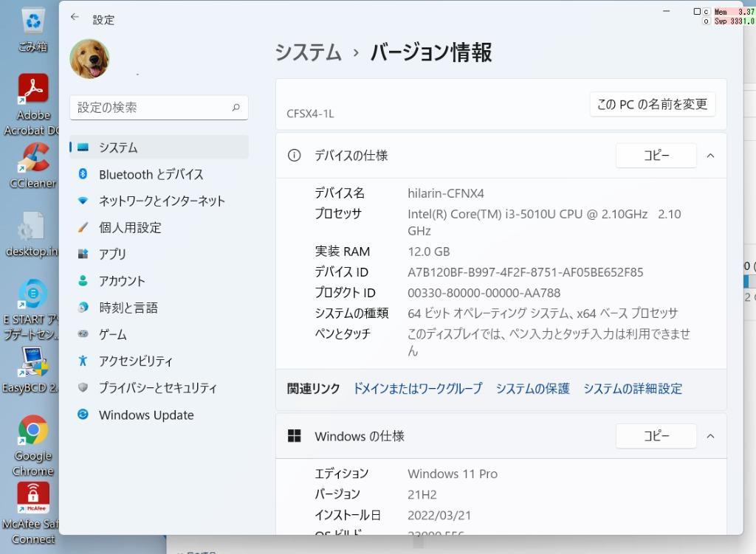Click the privacy shield icon in sidebar
This screenshot has width=756, height=554.
(x=83, y=387)
